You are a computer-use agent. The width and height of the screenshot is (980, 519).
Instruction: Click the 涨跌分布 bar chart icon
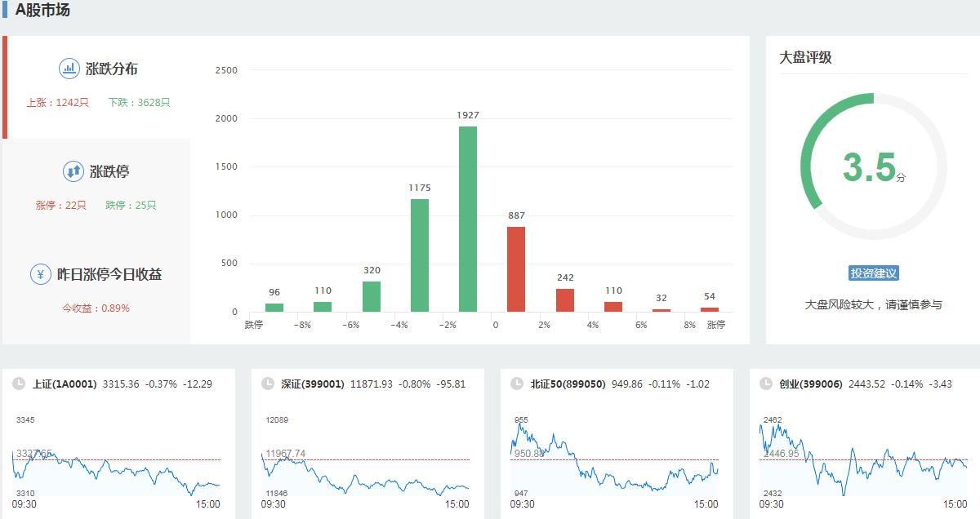tap(69, 69)
